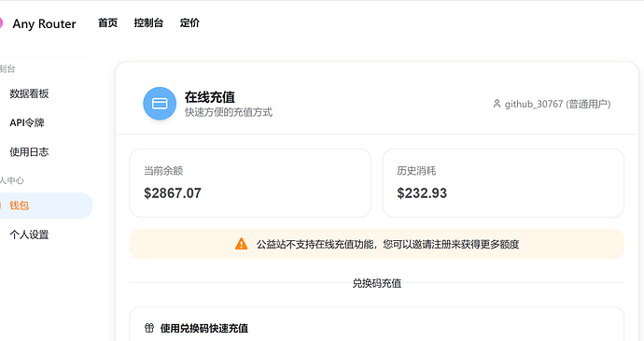Click the consumption value $232.93
The height and width of the screenshot is (341, 644).
point(422,192)
